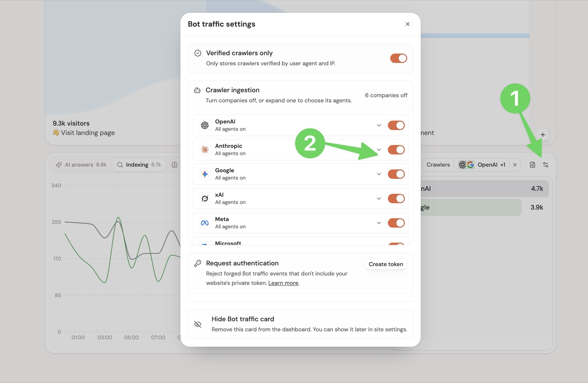
Task: Click the Indexing magnifier icon
Action: click(x=120, y=165)
